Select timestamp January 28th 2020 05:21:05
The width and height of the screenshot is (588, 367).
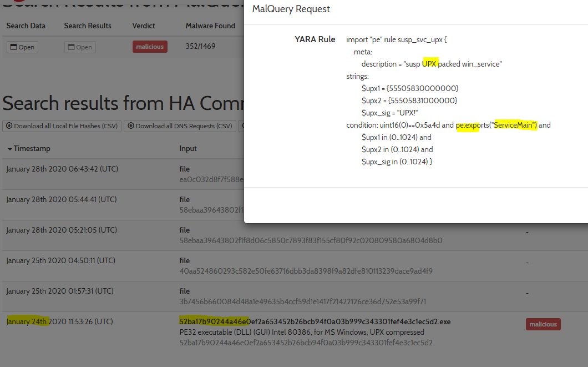[62, 230]
